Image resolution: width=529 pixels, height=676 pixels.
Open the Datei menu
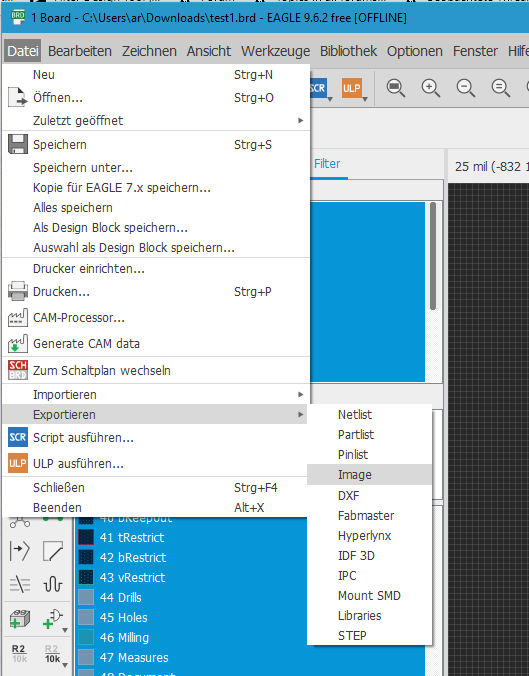click(x=23, y=51)
